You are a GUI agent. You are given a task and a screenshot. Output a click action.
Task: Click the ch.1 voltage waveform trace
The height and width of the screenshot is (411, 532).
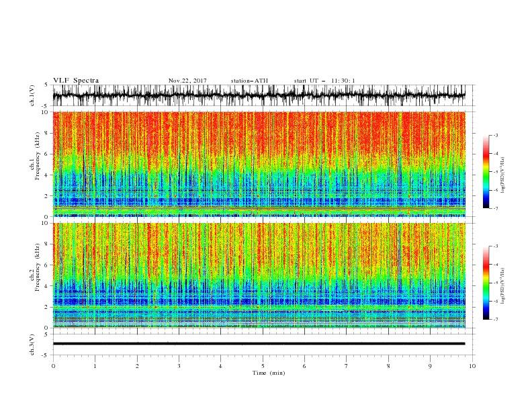(259, 95)
